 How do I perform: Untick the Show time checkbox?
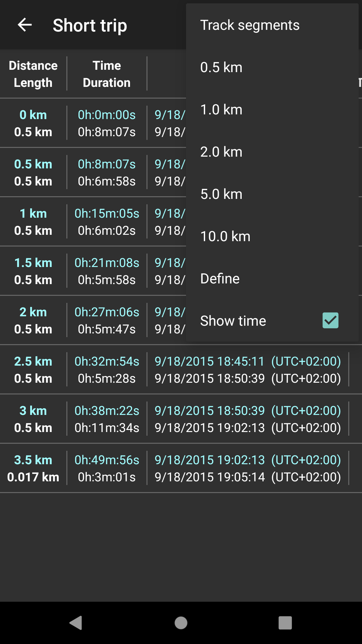330,320
